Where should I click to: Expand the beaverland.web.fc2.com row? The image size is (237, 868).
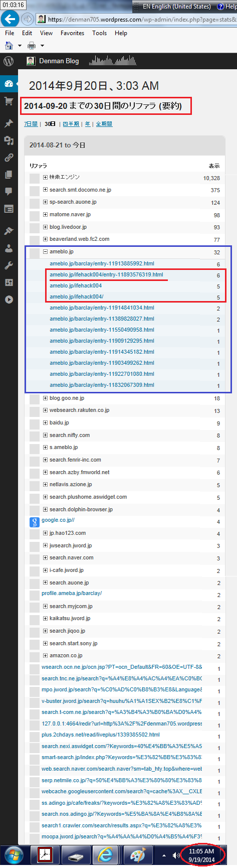coord(45,239)
